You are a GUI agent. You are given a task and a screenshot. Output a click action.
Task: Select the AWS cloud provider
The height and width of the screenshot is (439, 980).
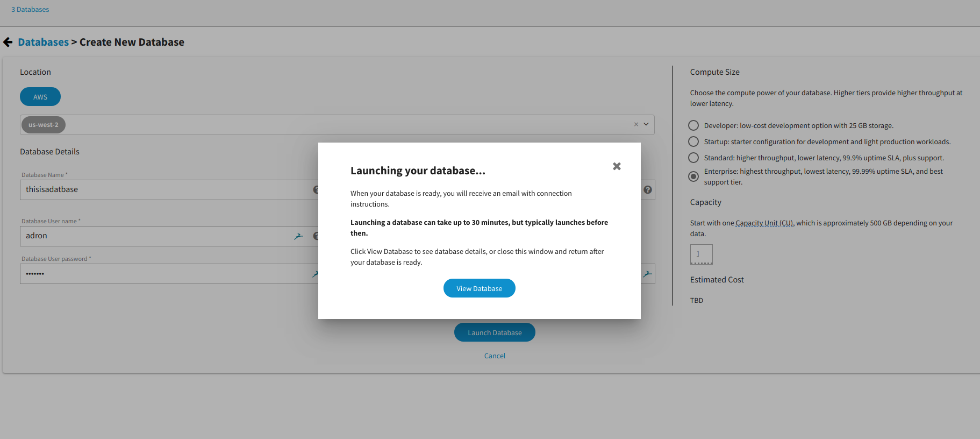(40, 97)
